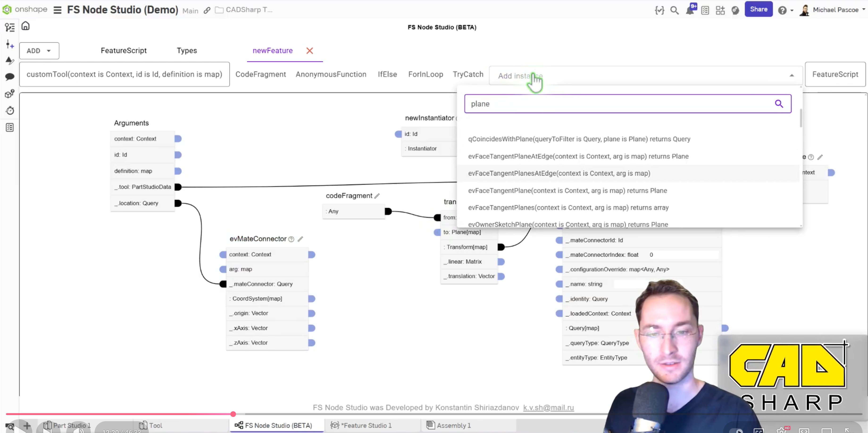The height and width of the screenshot is (433, 868).
Task: Open the feature tree list icon
Action: click(9, 27)
